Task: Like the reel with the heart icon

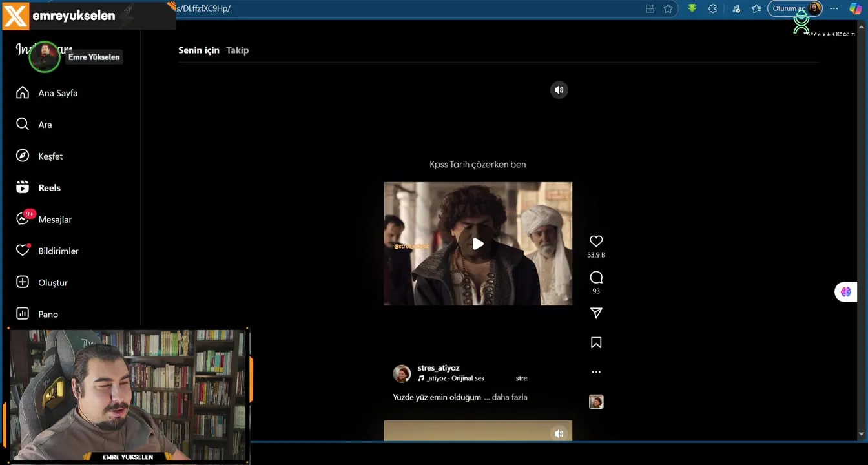Action: [x=596, y=241]
